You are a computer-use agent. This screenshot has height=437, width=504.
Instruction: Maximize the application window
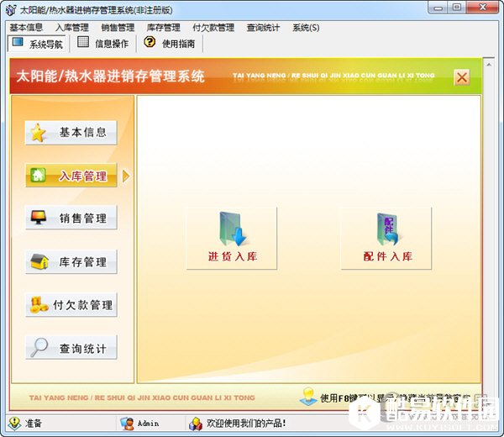click(457, 8)
